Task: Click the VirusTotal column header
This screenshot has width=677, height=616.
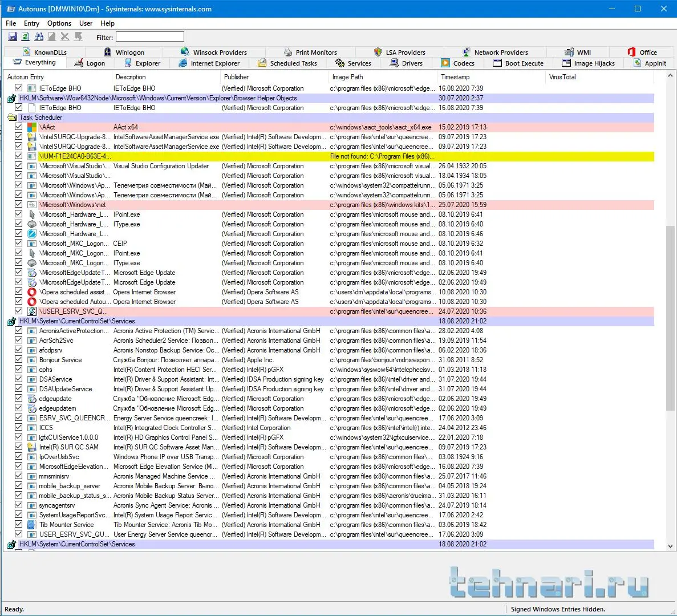Action: click(562, 77)
